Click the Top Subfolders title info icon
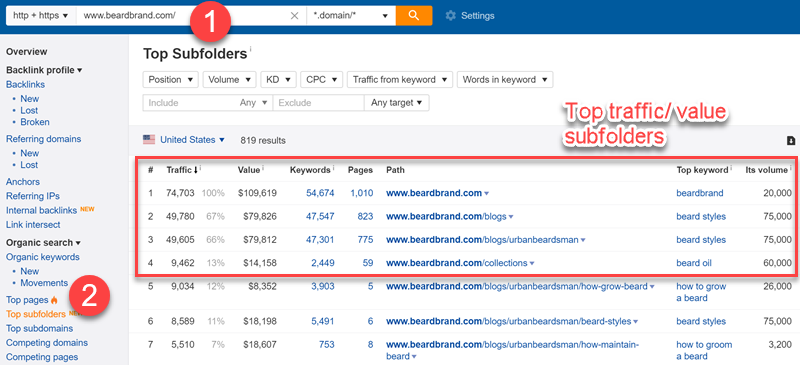Image resolution: width=800 pixels, height=365 pixels. [x=251, y=49]
